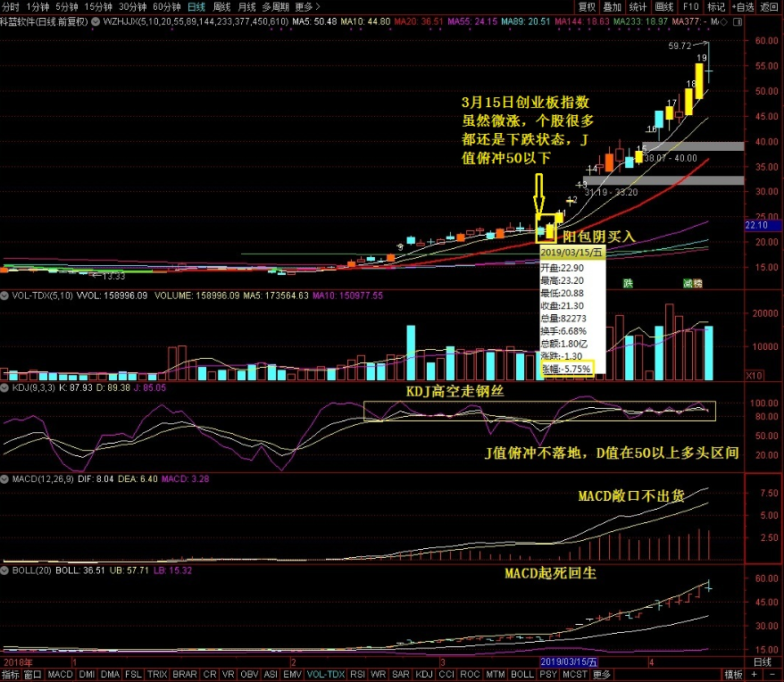Zoom in chart with plus button
784x682 pixels.
pyautogui.click(x=754, y=675)
